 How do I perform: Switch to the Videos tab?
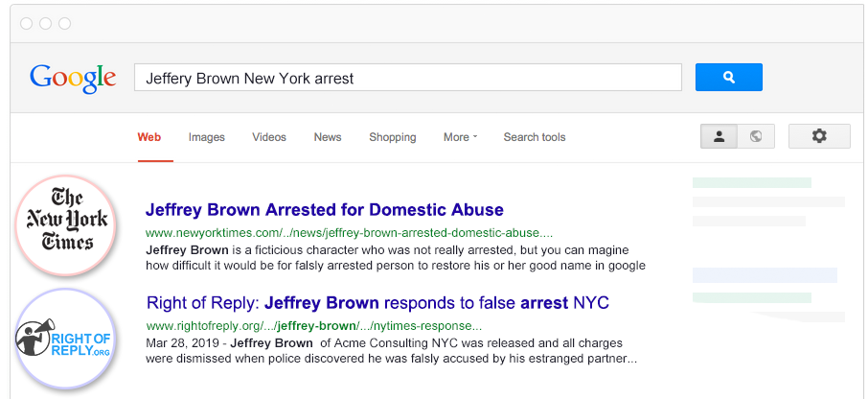point(269,137)
